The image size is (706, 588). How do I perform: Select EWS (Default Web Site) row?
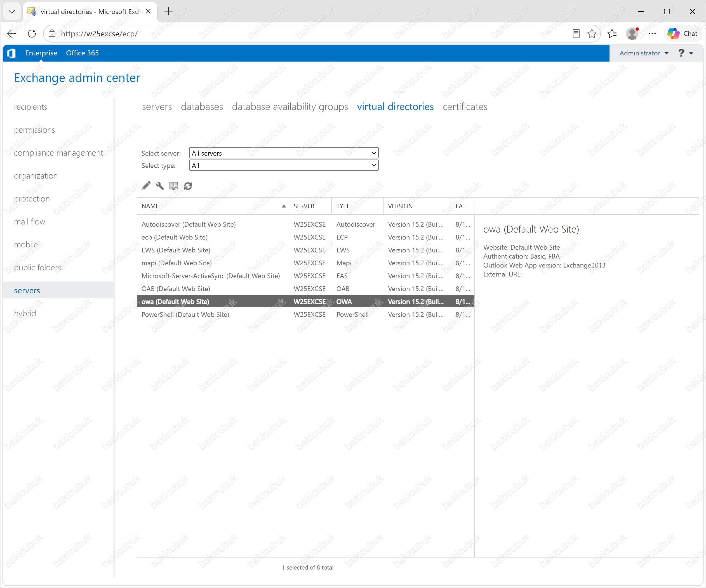click(x=306, y=250)
